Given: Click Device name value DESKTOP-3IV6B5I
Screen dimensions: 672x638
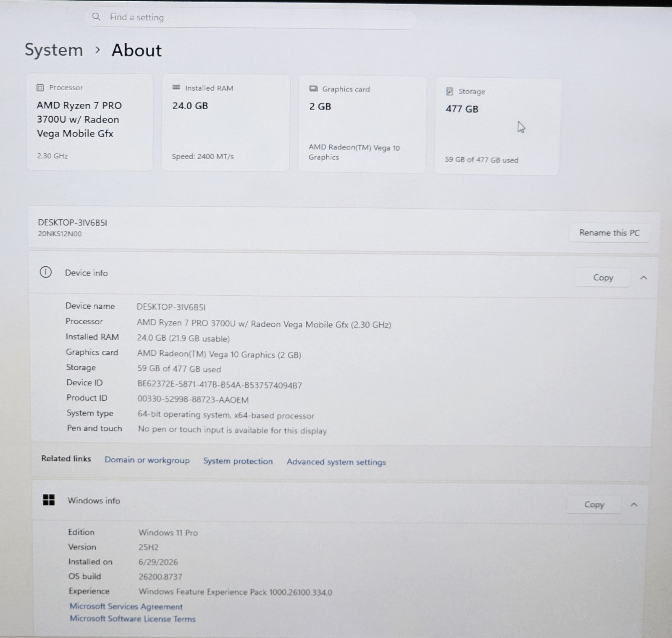Looking at the screenshot, I should pos(171,307).
